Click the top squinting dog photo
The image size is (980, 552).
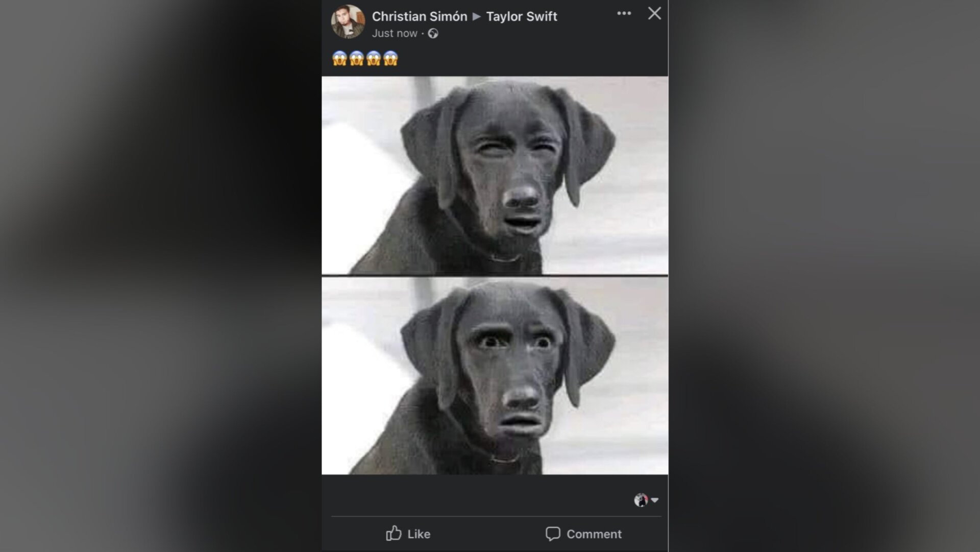494,174
